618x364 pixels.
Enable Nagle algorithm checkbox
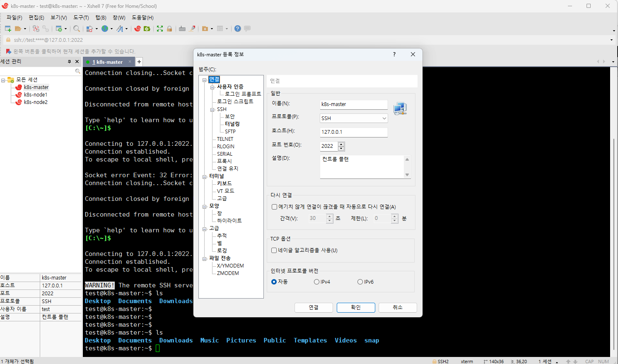pyautogui.click(x=274, y=250)
